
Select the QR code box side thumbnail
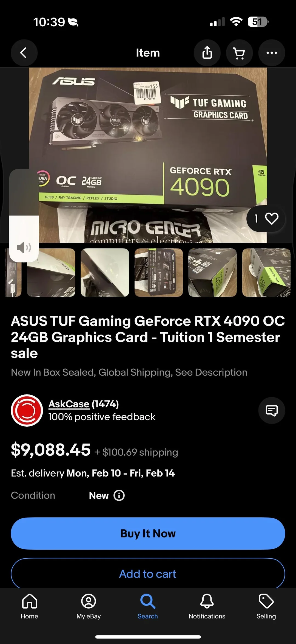[212, 273]
